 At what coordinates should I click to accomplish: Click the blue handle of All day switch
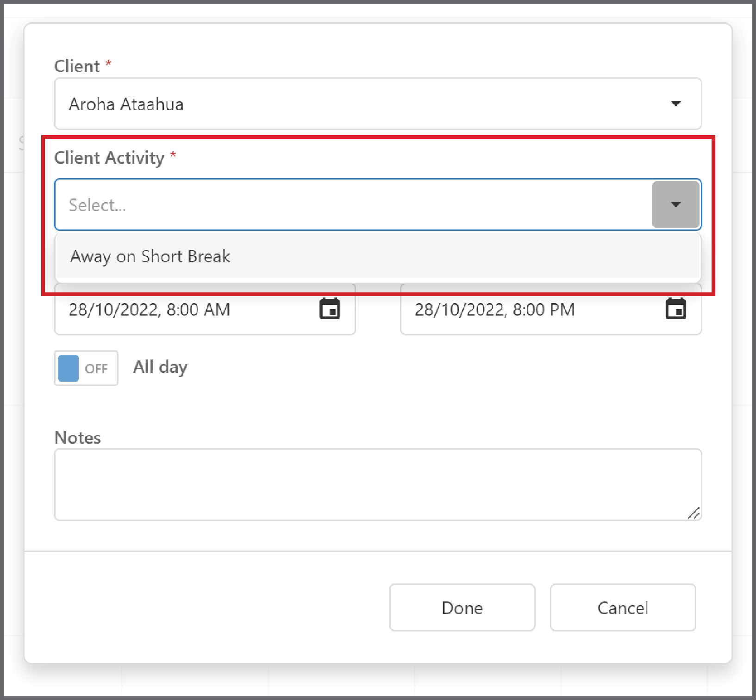[69, 368]
